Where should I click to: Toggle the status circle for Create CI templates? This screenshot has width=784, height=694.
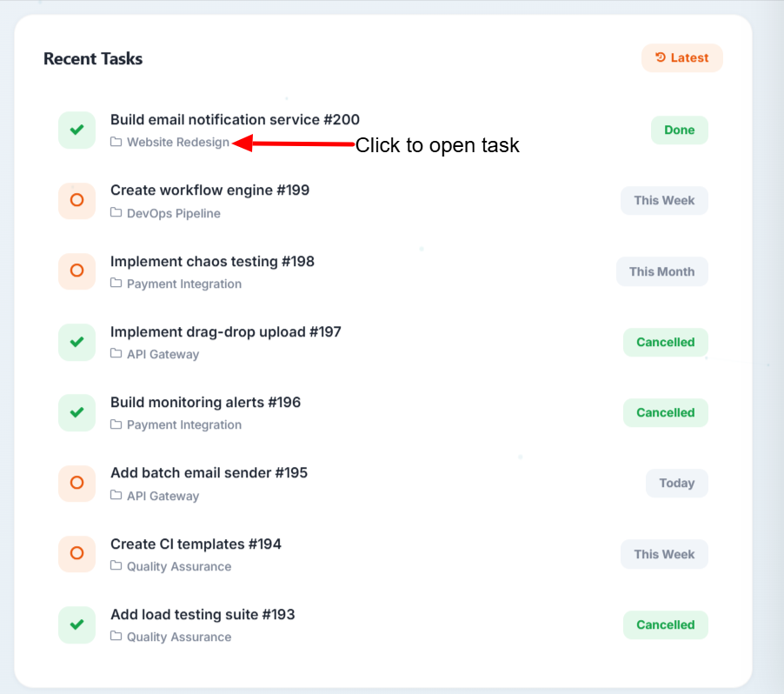(x=76, y=554)
